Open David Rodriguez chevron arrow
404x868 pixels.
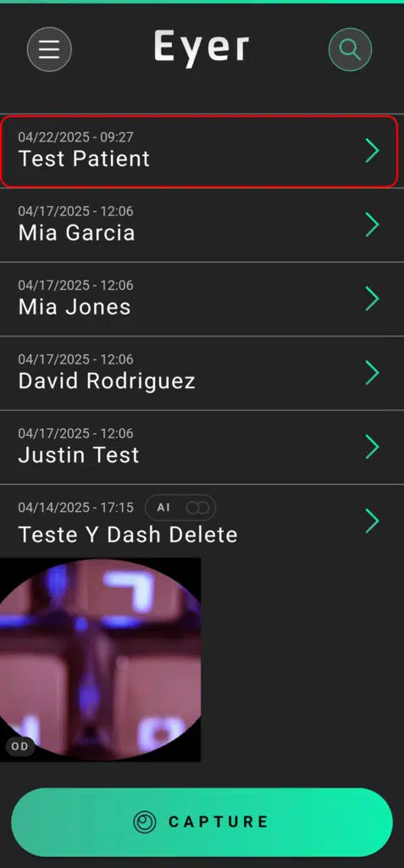click(373, 373)
